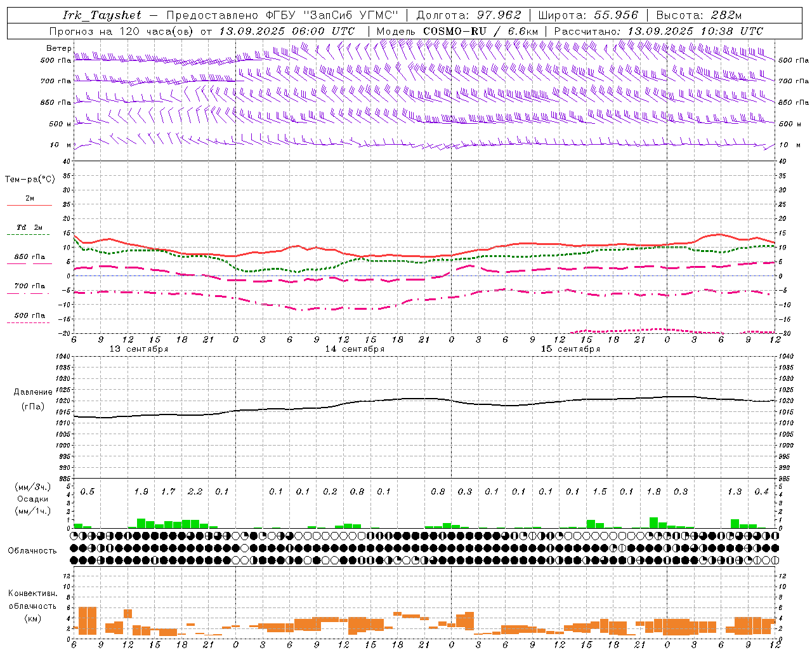Click the Давление panel label
The image size is (812, 650).
pos(33,392)
